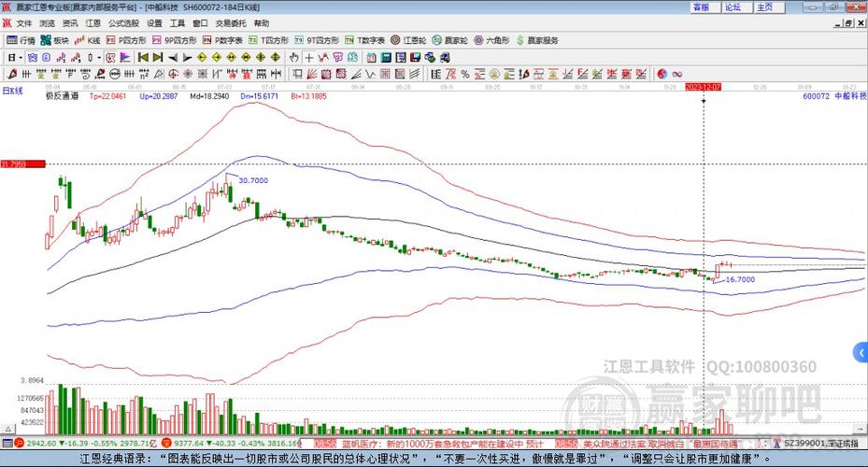Open the T数字表 tool

click(364, 40)
